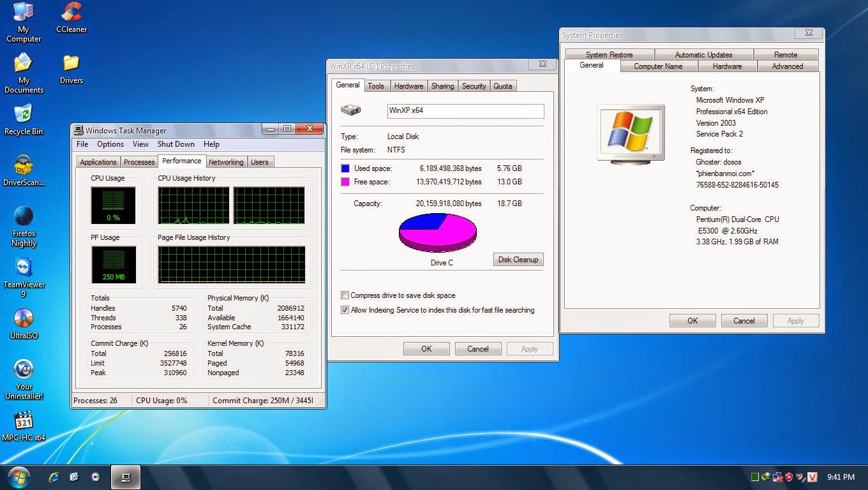The image size is (868, 490).
Task: Open the disconnected network tray icon
Action: pos(777,477)
